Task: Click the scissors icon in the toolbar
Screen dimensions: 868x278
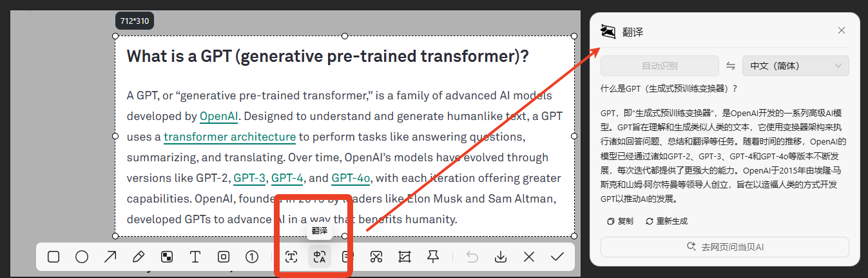Action: (x=377, y=257)
